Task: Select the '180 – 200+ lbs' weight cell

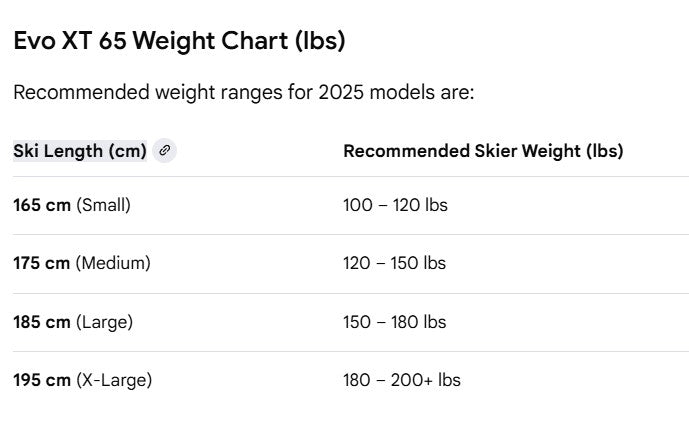Action: (x=402, y=380)
